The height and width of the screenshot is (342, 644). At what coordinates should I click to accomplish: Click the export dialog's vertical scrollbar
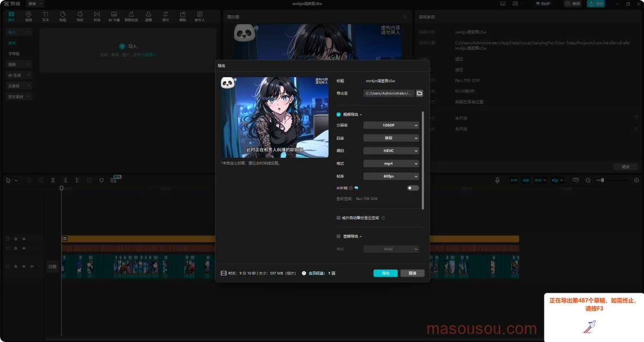(423, 160)
